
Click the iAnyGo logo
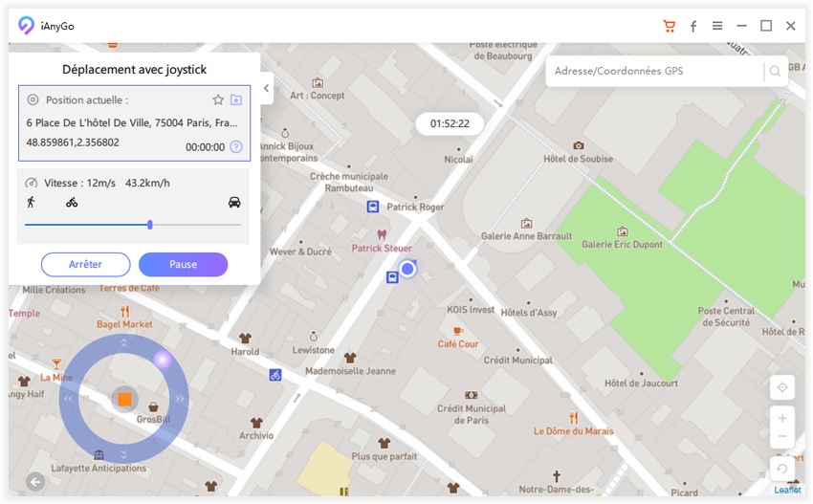pyautogui.click(x=26, y=26)
